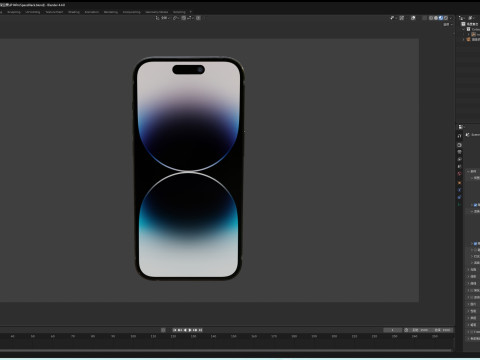Click the timeline horizontal scrollbar
480x360 pixels.
tap(226, 350)
